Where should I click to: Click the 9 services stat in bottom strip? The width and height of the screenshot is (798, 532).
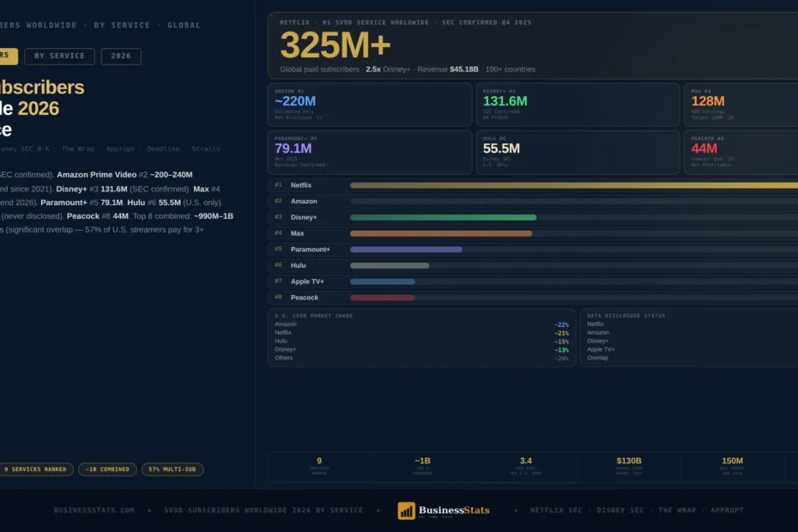(319, 466)
